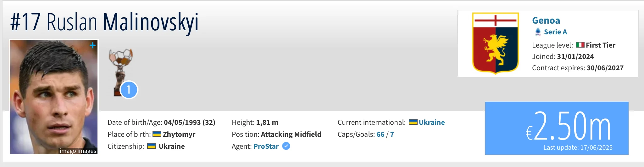Click the Serie A league logo icon
644x167 pixels.
coord(538,32)
